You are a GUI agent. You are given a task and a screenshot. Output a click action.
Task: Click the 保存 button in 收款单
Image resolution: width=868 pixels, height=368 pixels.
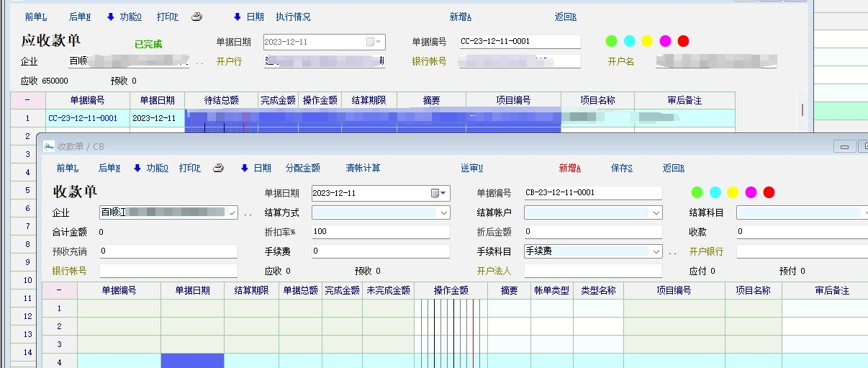coord(621,169)
